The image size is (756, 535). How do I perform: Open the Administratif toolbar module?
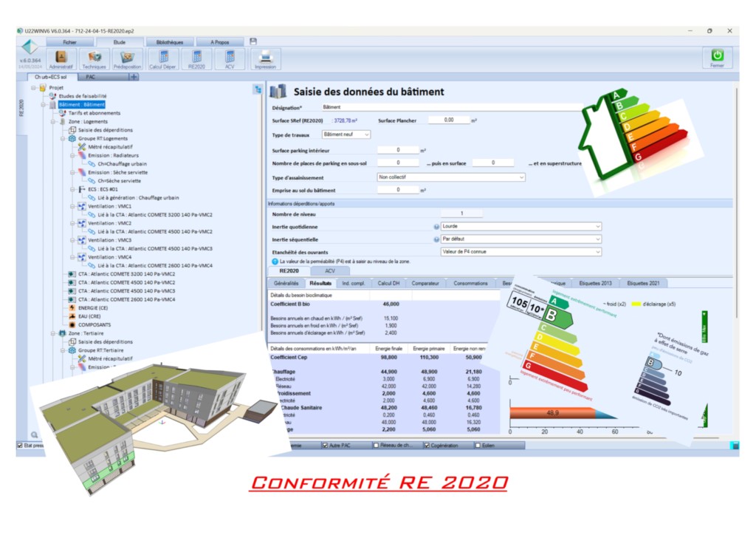click(61, 59)
